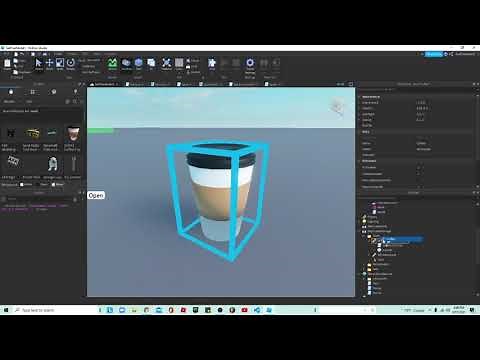Click Windows Start button

(x=6, y=310)
